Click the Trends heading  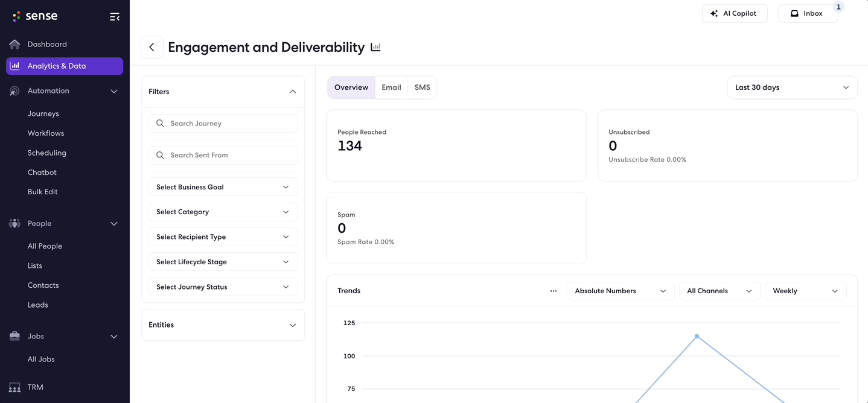pos(349,291)
